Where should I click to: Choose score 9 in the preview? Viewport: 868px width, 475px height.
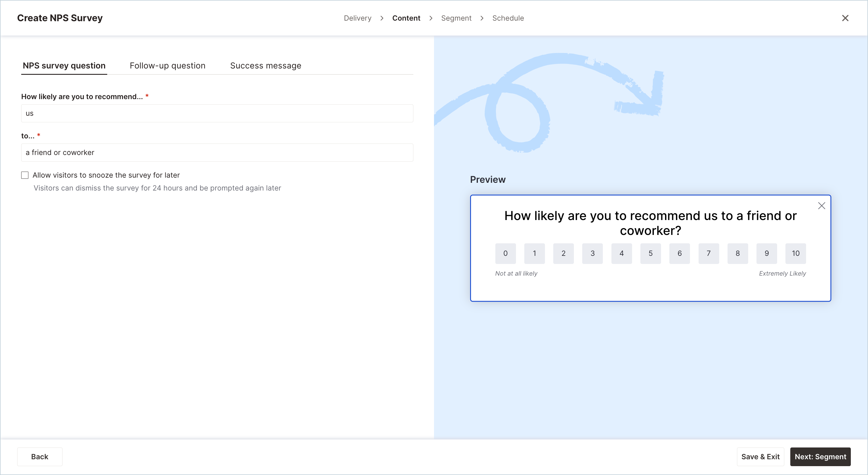[x=767, y=254]
